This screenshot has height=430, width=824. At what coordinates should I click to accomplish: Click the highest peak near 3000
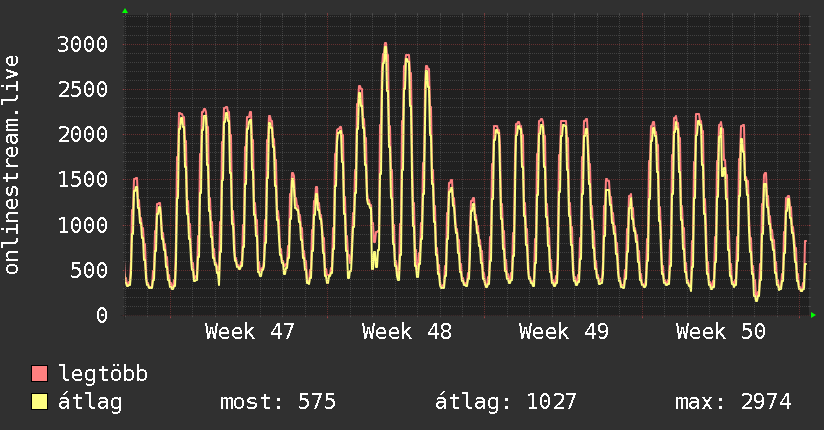tap(385, 46)
